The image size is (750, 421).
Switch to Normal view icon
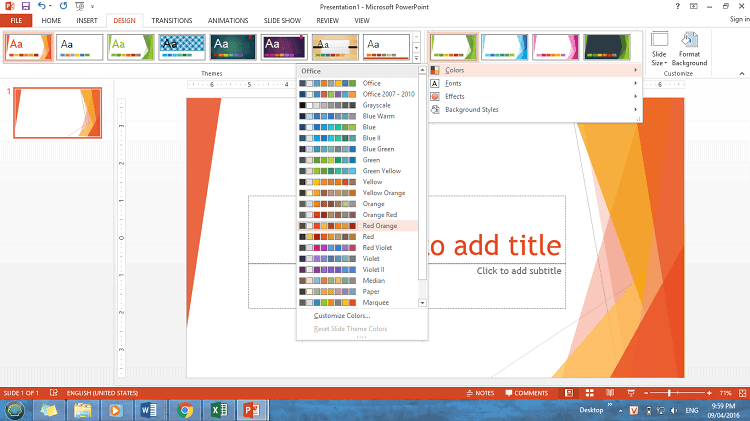569,393
